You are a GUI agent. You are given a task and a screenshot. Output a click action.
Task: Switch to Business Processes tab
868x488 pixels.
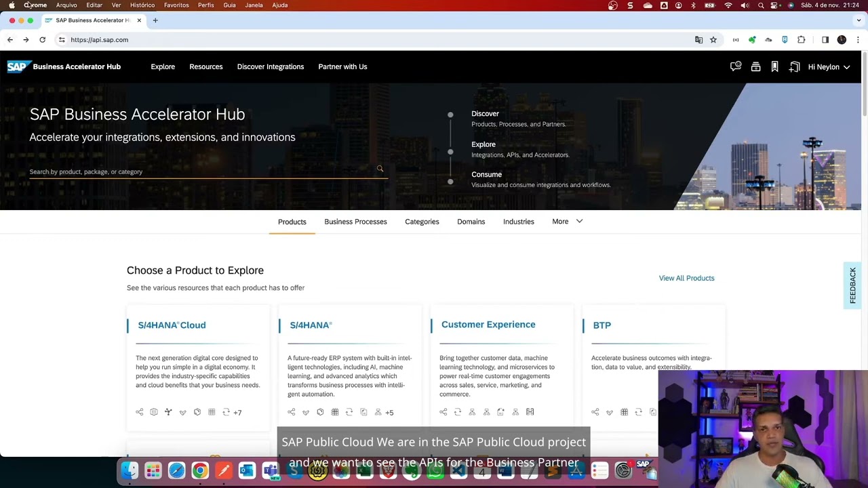coord(355,222)
